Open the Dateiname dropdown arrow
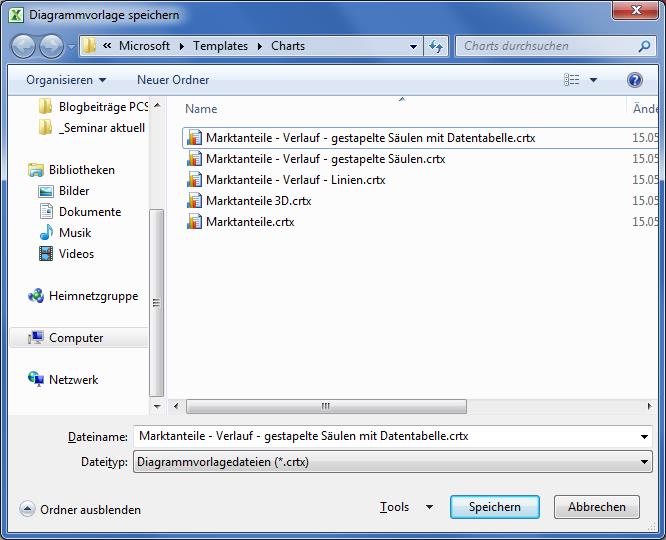This screenshot has width=666, height=540. [x=644, y=437]
